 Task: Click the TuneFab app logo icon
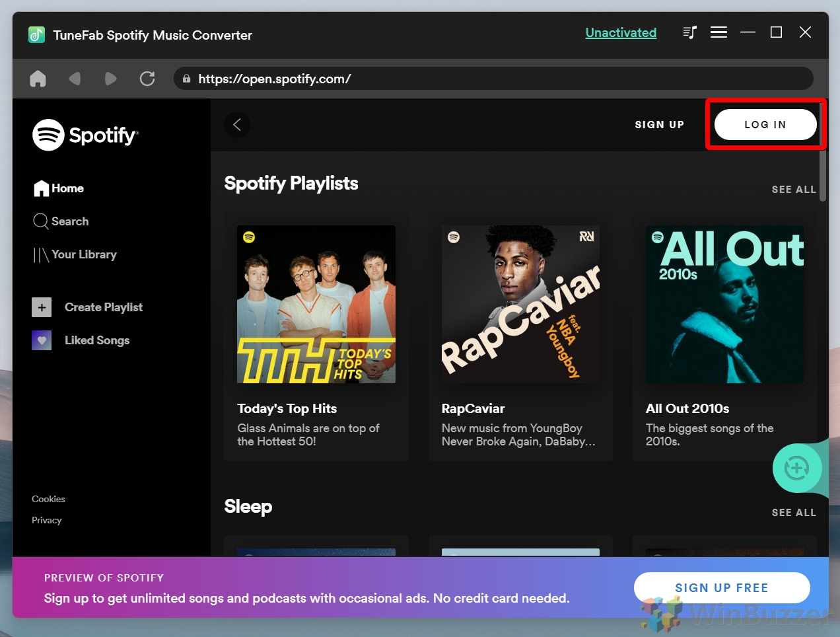click(37, 34)
